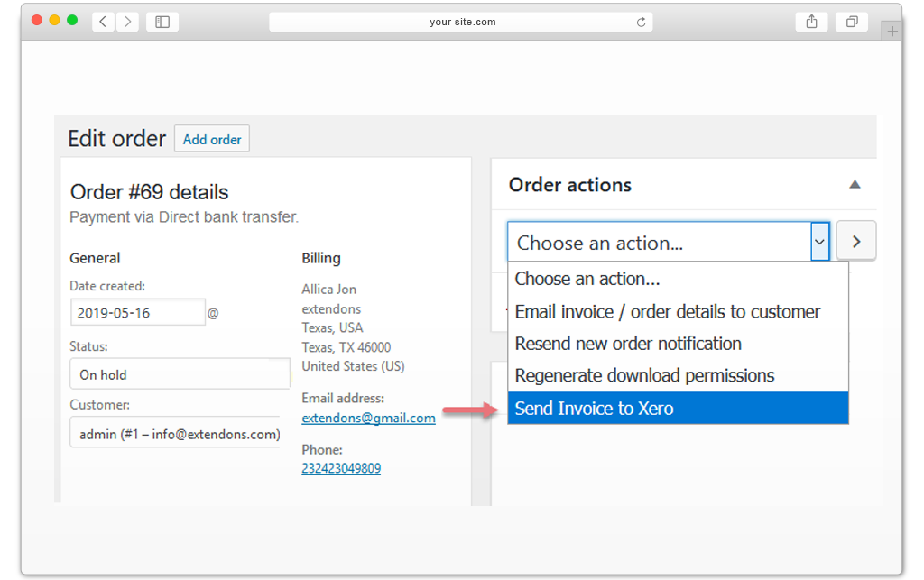Click the phone number 232423049809 link
This screenshot has width=924, height=580.
[341, 469]
